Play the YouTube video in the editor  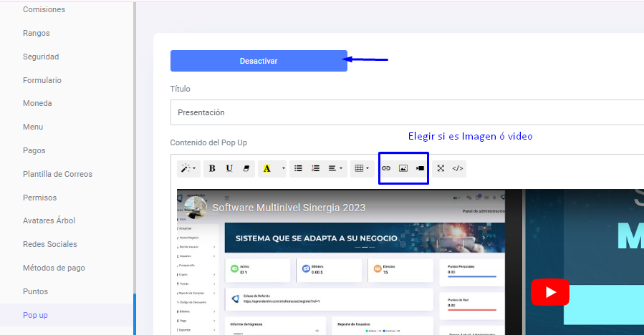coord(549,292)
